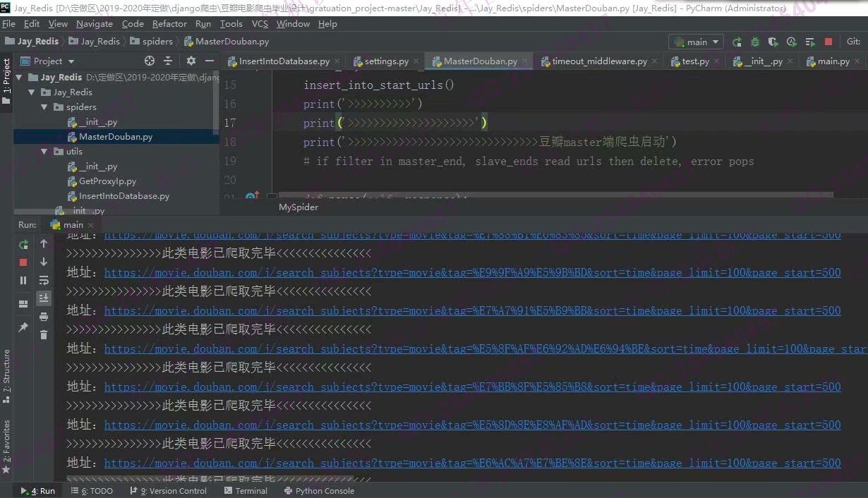This screenshot has width=868, height=498.
Task: Collapse the utils folder
Action: pos(44,152)
